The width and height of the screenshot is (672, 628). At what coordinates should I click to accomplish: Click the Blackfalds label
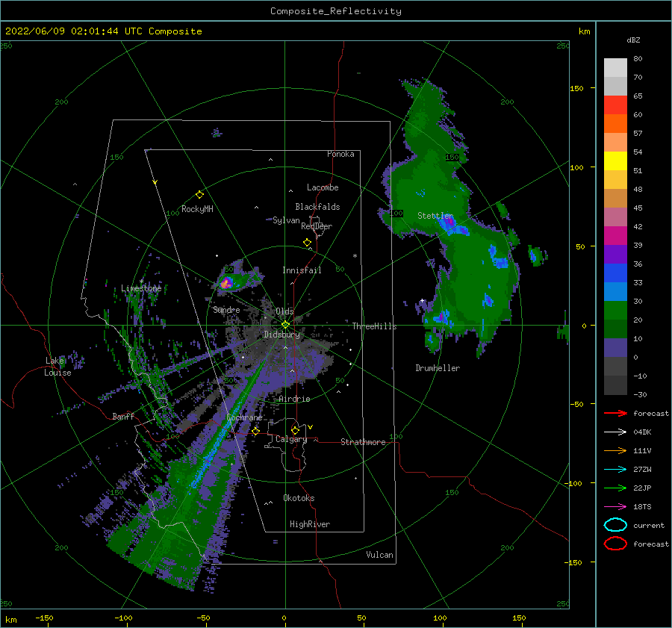317,207
